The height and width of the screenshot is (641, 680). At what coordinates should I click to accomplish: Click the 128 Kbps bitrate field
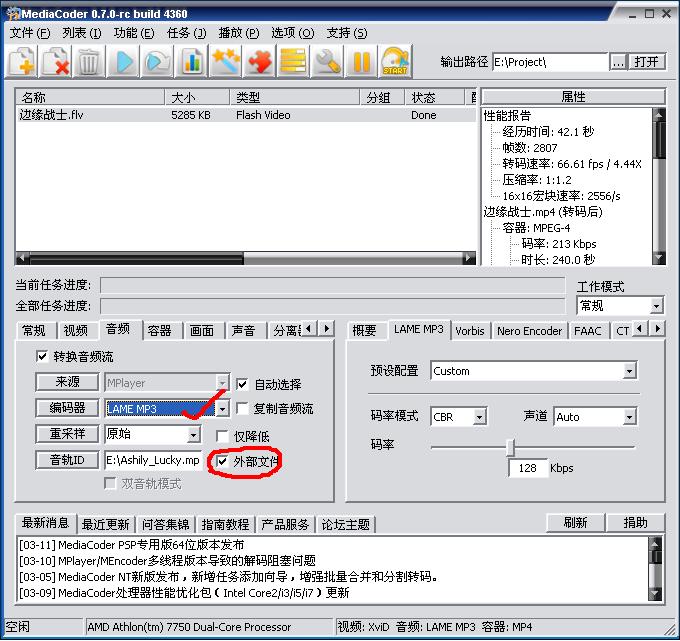[x=527, y=468]
